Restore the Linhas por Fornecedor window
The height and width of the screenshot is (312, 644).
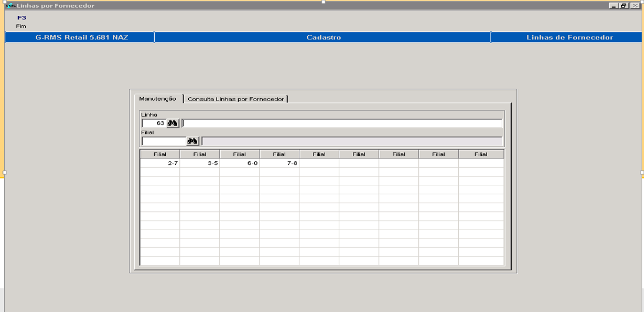pos(623,6)
